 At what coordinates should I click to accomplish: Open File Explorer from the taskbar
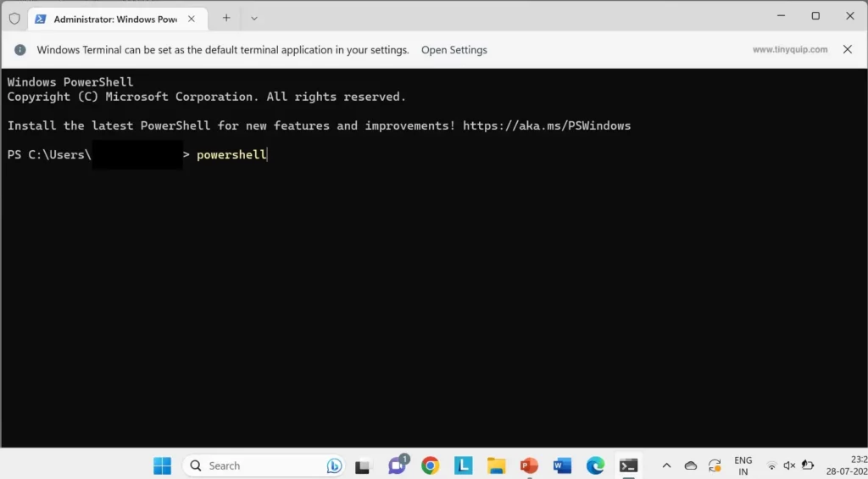(497, 465)
